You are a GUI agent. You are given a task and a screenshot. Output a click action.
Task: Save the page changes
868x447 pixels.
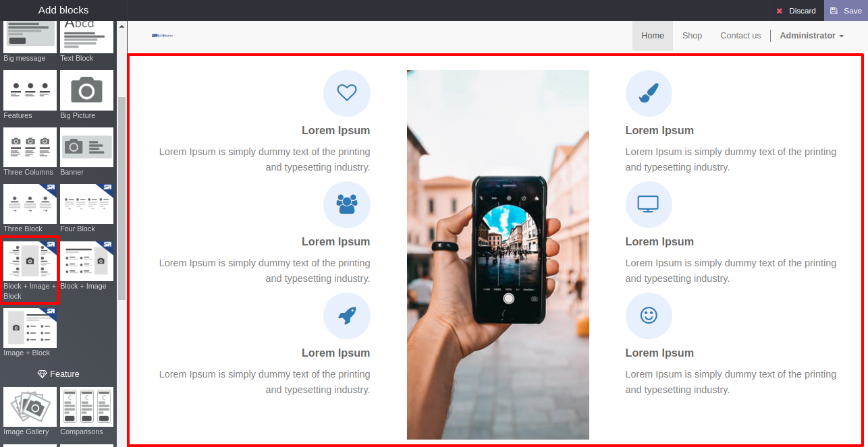click(846, 11)
